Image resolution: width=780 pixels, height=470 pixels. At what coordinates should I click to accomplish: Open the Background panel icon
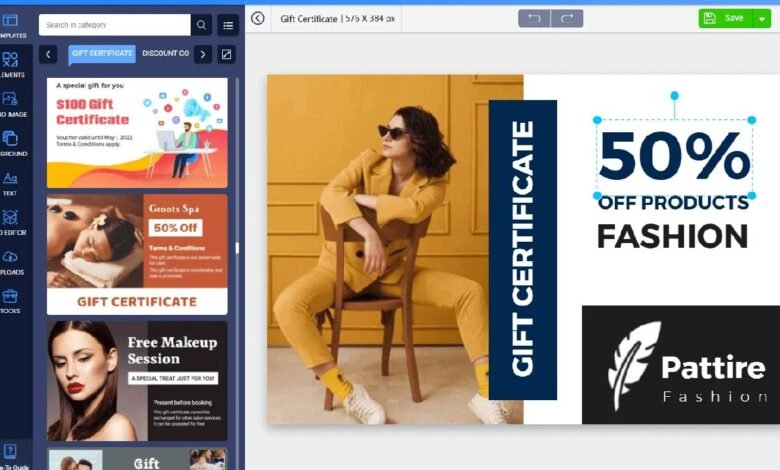11,143
